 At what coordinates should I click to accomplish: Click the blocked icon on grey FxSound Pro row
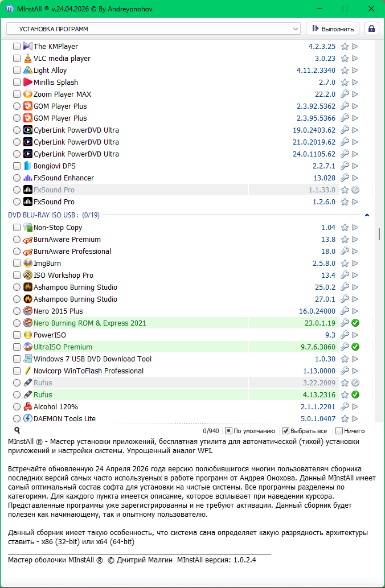pyautogui.click(x=355, y=190)
